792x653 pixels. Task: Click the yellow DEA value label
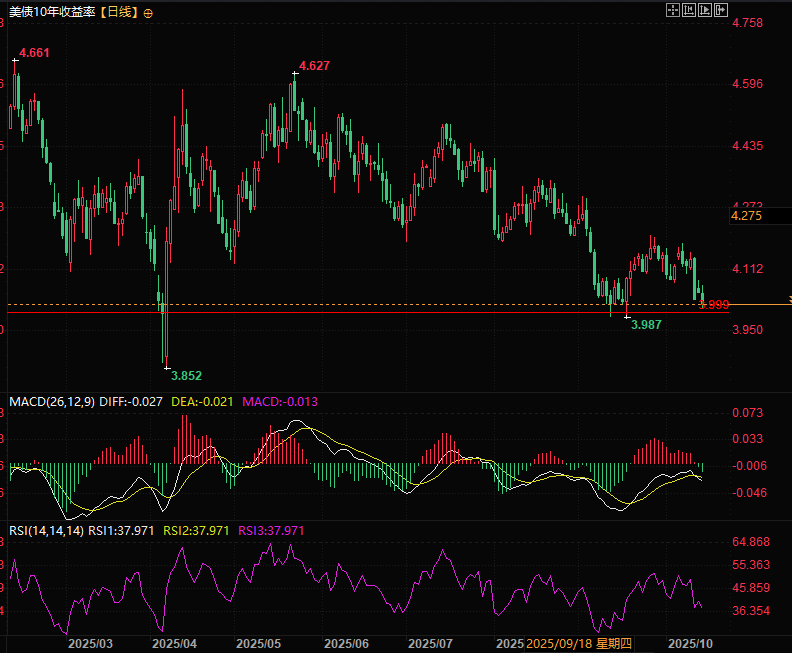[x=203, y=401]
